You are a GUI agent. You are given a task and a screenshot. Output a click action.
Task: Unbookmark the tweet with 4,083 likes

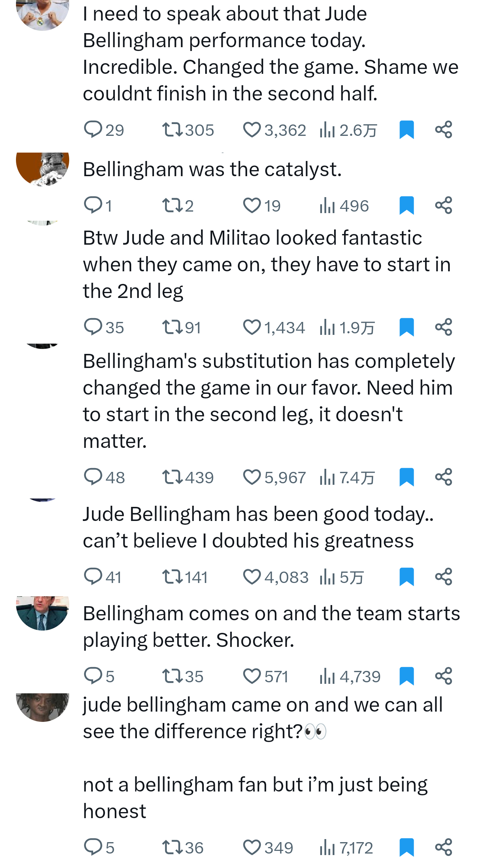tap(406, 577)
